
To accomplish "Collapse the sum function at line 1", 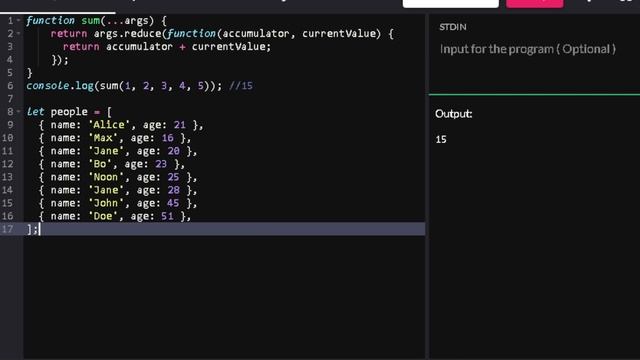I will (x=19, y=20).
